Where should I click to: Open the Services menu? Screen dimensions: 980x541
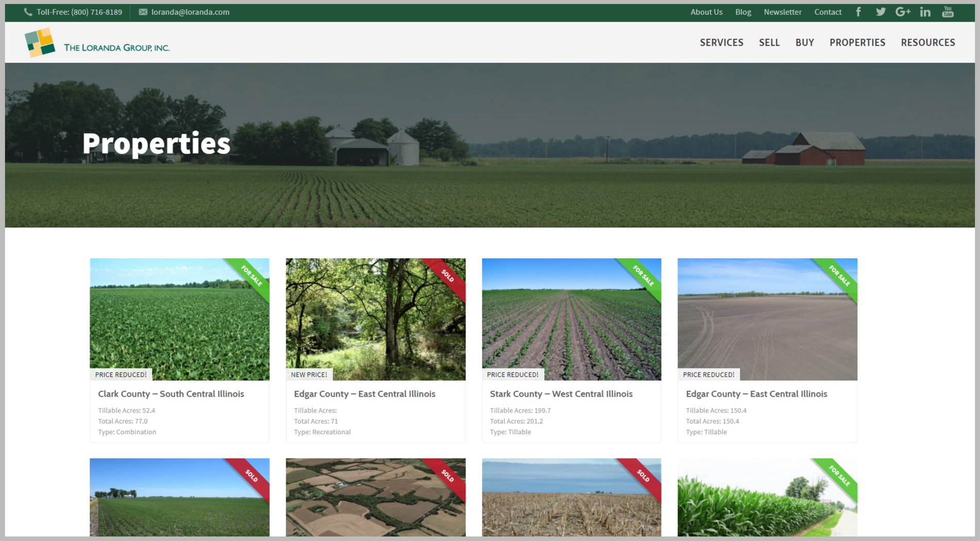[x=721, y=42]
